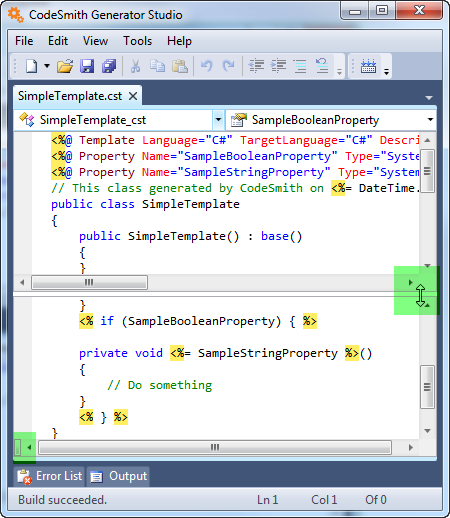Expand the SampleBooleanProperty member dropdown
The height and width of the screenshot is (518, 450).
click(x=430, y=120)
